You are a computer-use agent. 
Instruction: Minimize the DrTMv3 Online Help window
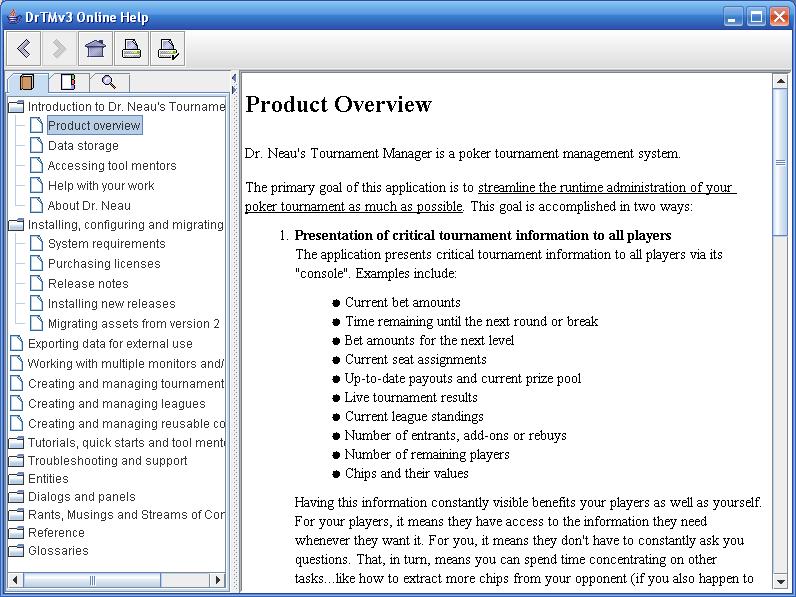click(732, 17)
